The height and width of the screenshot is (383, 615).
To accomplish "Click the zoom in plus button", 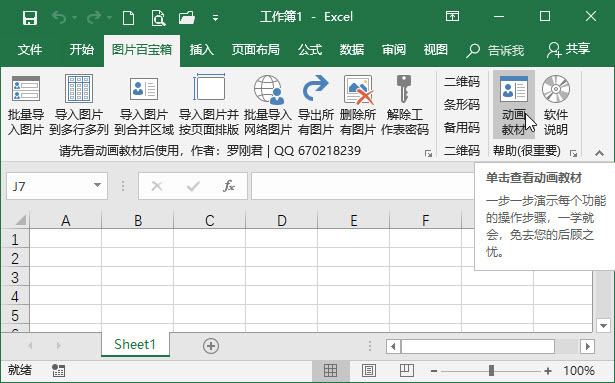I will pyautogui.click(x=548, y=370).
